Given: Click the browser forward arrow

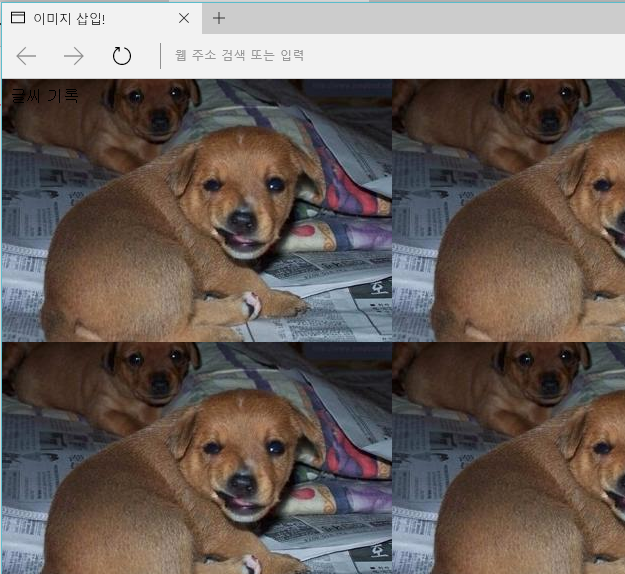Looking at the screenshot, I should coord(74,56).
